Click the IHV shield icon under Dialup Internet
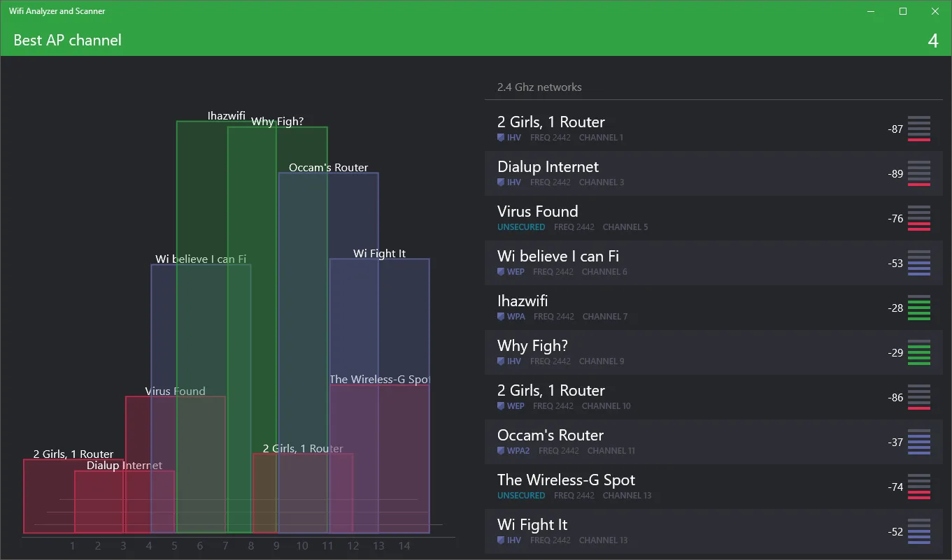The width and height of the screenshot is (952, 560). point(501,182)
